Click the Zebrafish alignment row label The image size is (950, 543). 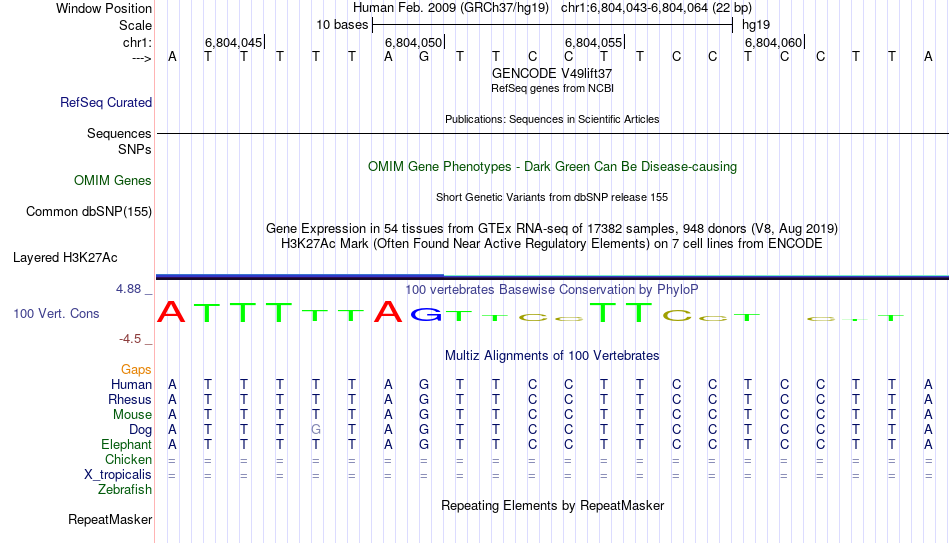point(125,490)
